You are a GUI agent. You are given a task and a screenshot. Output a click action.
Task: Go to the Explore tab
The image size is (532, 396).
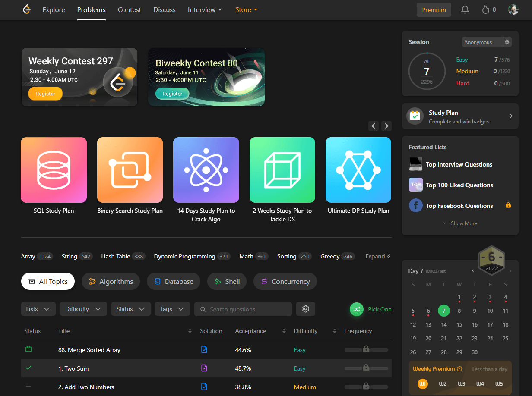pos(54,9)
